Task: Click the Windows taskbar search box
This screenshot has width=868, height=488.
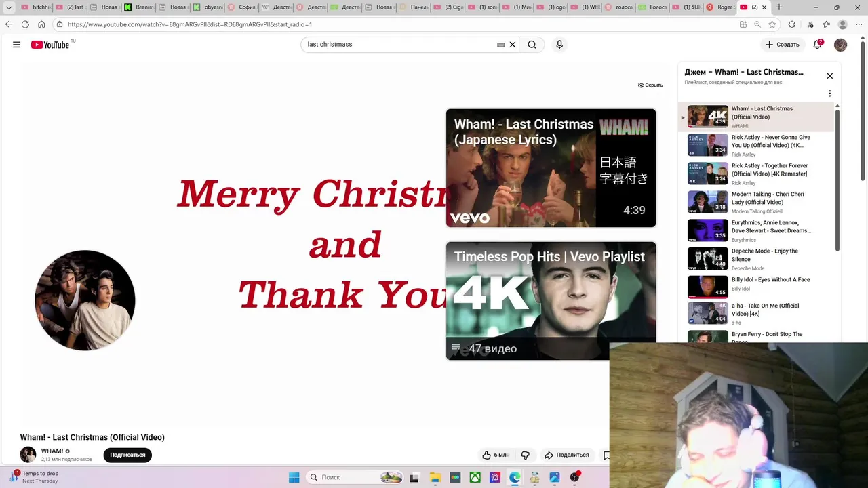Action: click(355, 477)
